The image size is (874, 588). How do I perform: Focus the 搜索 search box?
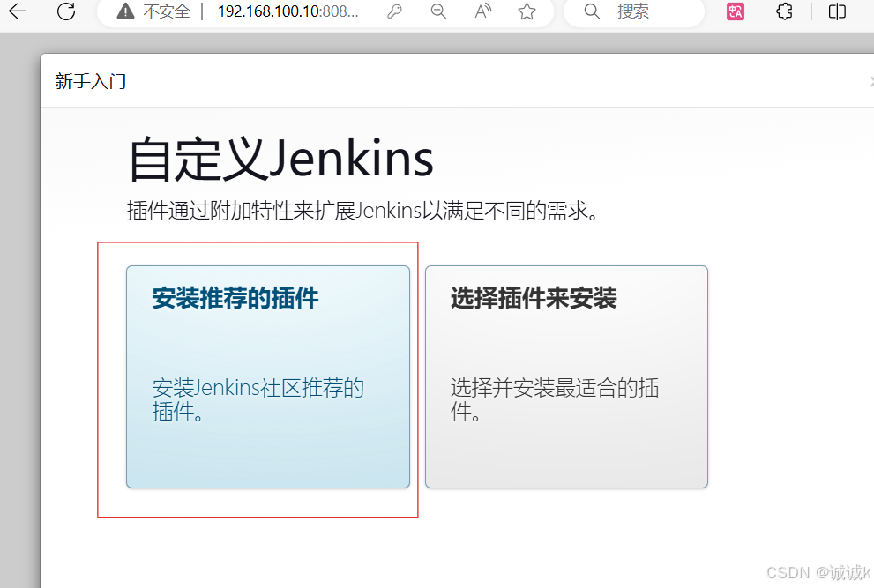635,11
